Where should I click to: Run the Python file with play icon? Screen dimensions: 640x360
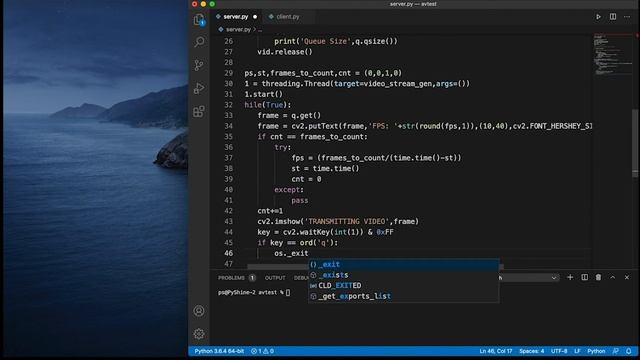[598, 17]
